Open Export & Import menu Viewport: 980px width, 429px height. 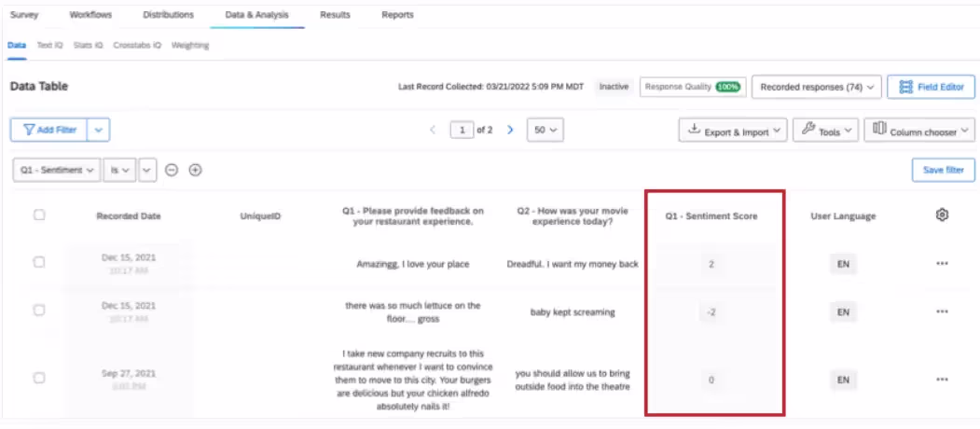733,130
